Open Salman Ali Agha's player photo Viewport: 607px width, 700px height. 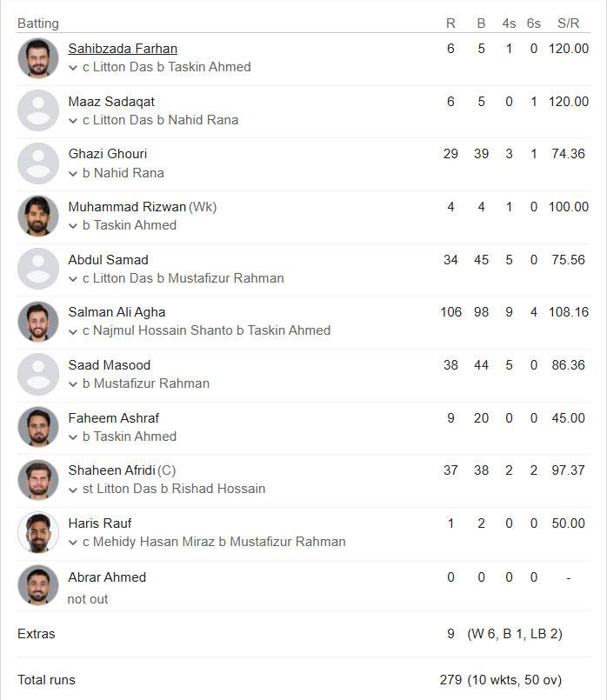point(38,322)
